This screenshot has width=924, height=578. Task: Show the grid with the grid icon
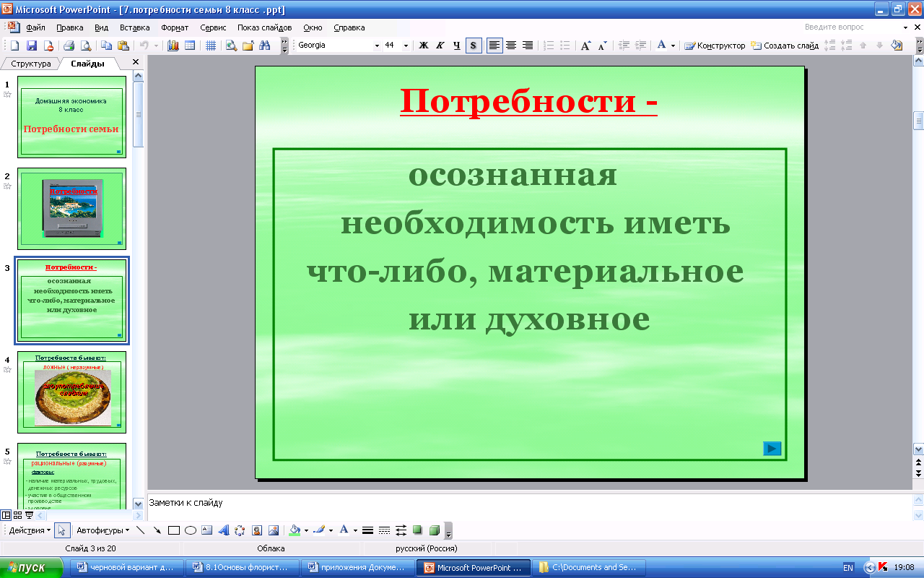click(211, 46)
